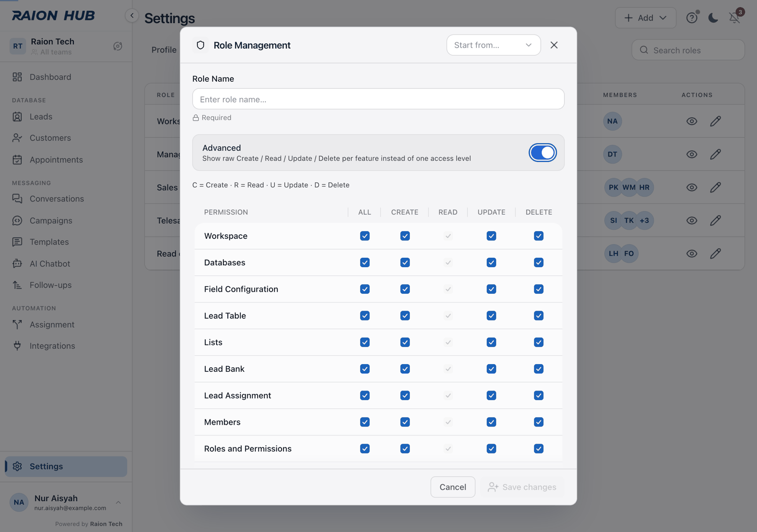The width and height of the screenshot is (757, 532).
Task: Edit the role with member DT
Action: coord(715,154)
